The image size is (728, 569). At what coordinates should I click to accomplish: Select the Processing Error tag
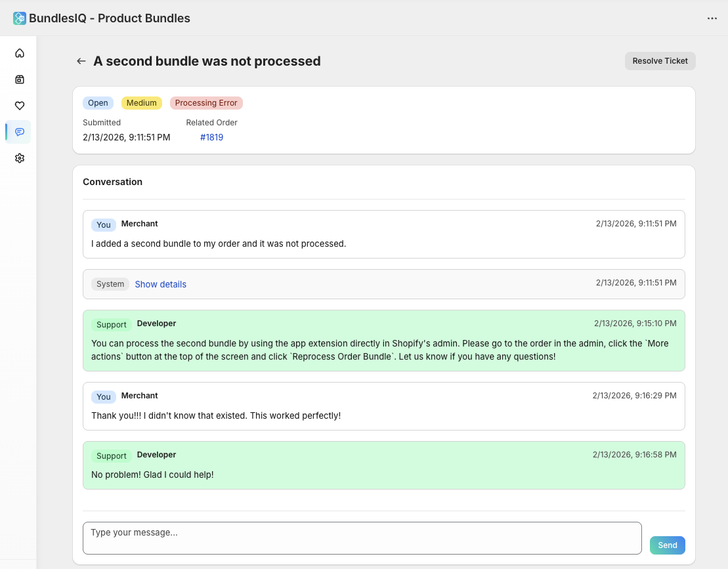(205, 102)
